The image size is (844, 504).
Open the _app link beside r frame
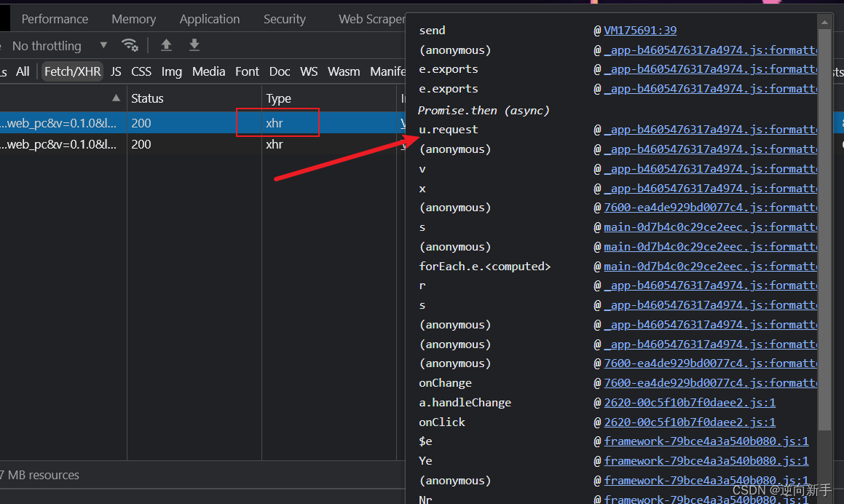(x=710, y=286)
